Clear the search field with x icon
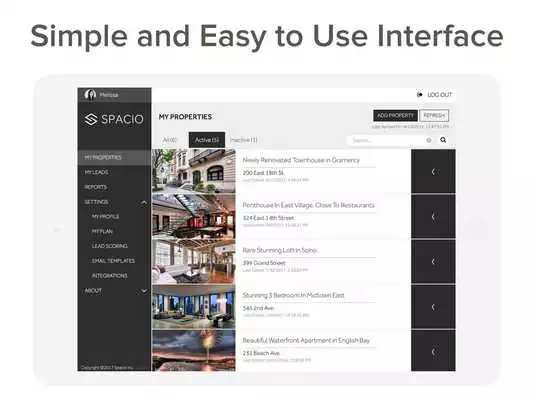 coord(429,140)
